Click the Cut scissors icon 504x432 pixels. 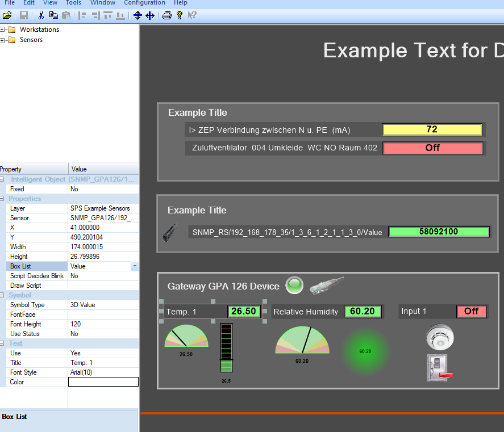coord(41,16)
